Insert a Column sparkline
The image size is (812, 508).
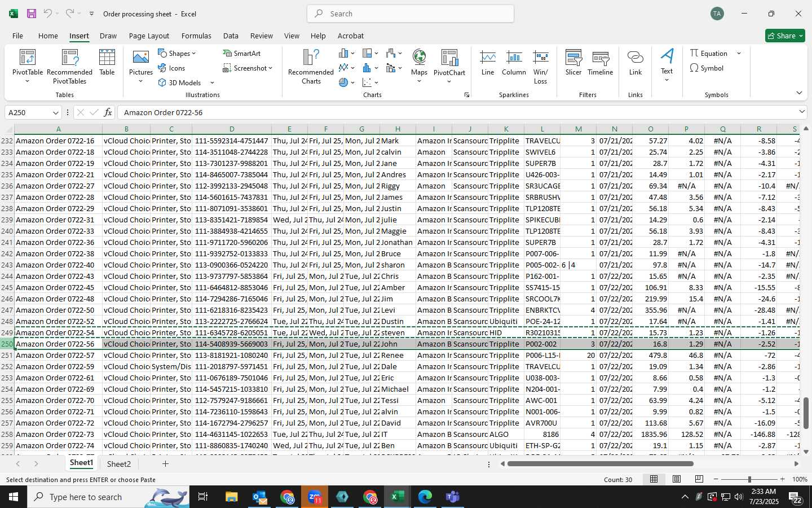click(x=514, y=63)
